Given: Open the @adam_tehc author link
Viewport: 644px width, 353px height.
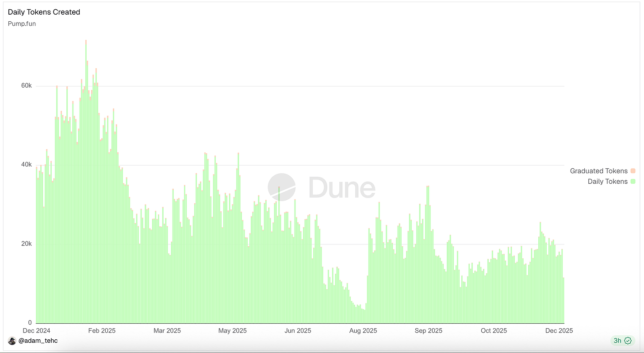Looking at the screenshot, I should [x=38, y=341].
